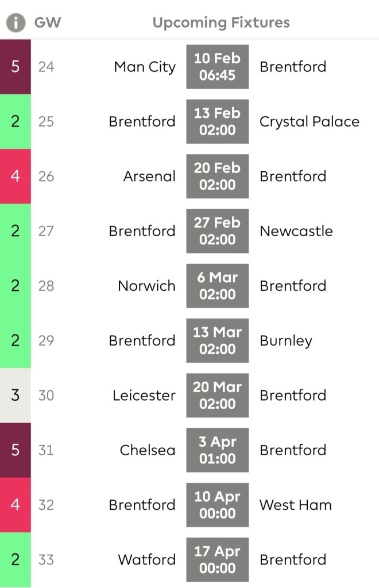Click the 27 Feb 02:00 fixture box
The image size is (379, 588).
point(217,231)
